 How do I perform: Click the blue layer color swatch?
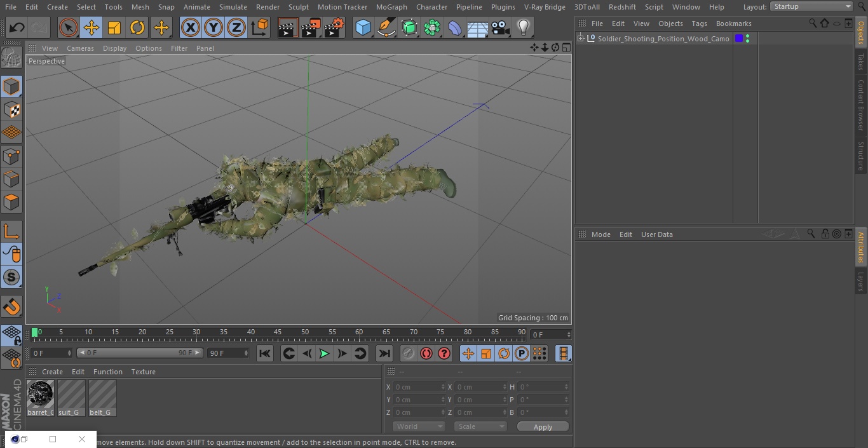pos(739,39)
